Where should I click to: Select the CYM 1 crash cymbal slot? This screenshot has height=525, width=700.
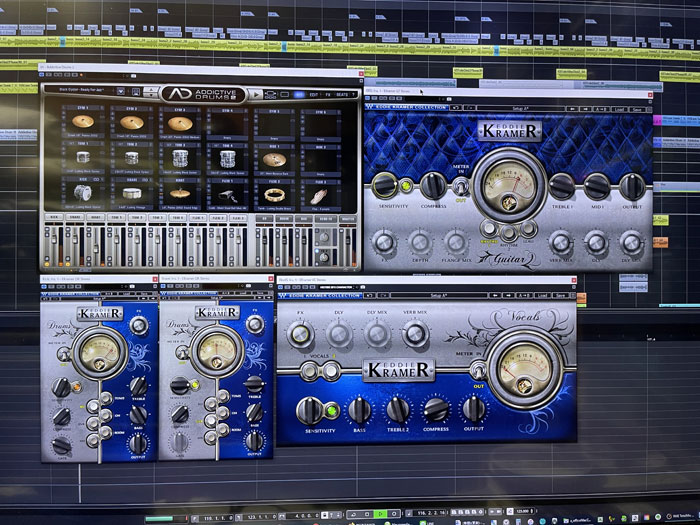pos(83,123)
